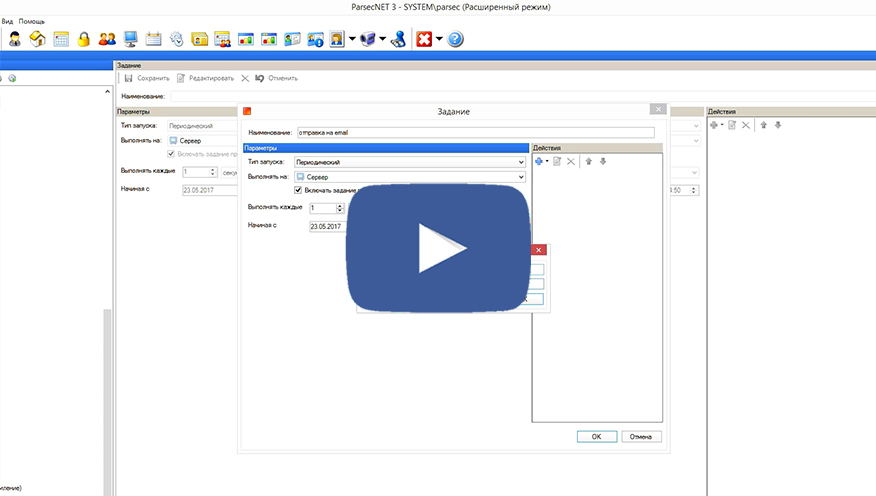Click Редактировать in background Задание toolbar
The height and width of the screenshot is (496, 876).
pos(206,78)
